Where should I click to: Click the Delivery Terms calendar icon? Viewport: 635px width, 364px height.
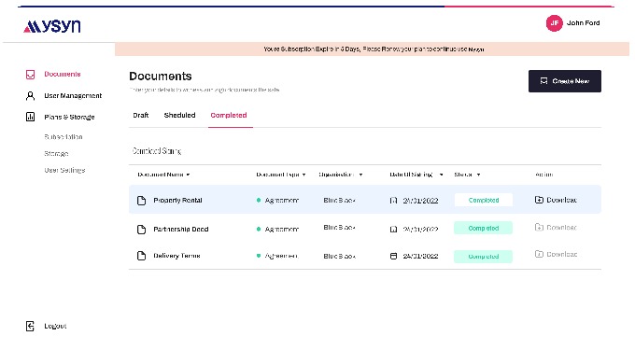coord(393,256)
